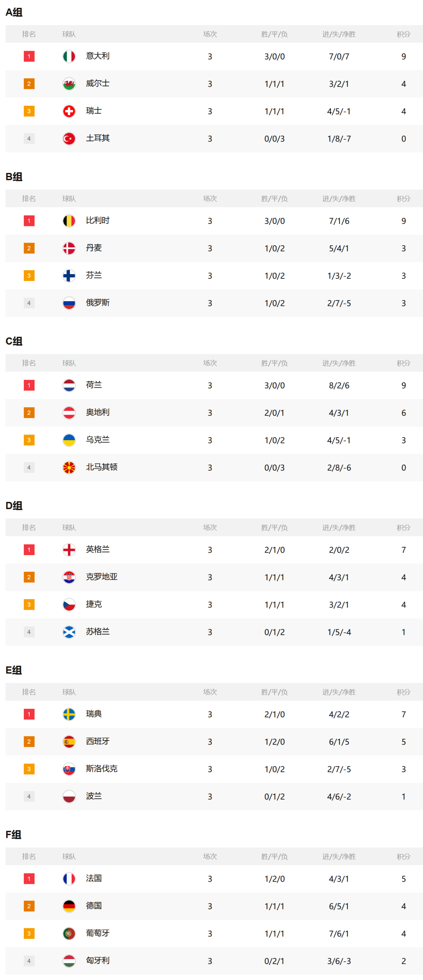Click the 胜/平/负 header in C组
Screen dimensions: 423x980
pos(274,363)
